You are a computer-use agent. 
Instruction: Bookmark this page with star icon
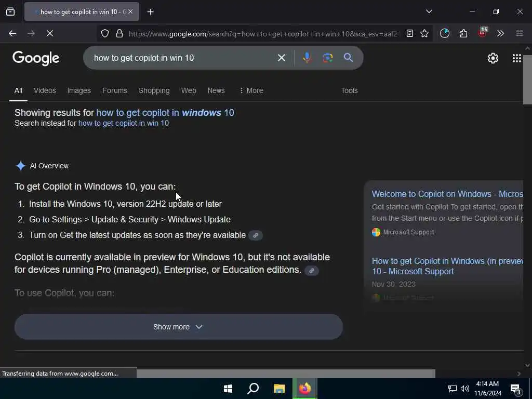(x=424, y=33)
